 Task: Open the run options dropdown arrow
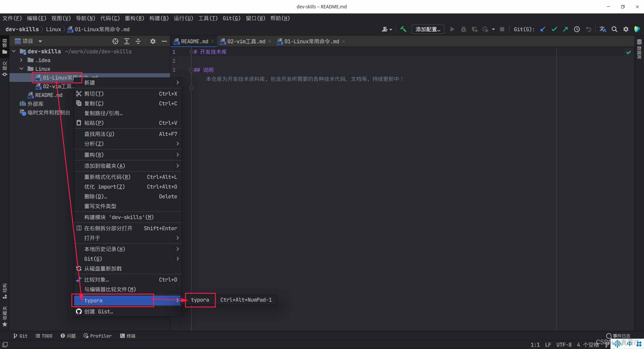[x=493, y=30]
